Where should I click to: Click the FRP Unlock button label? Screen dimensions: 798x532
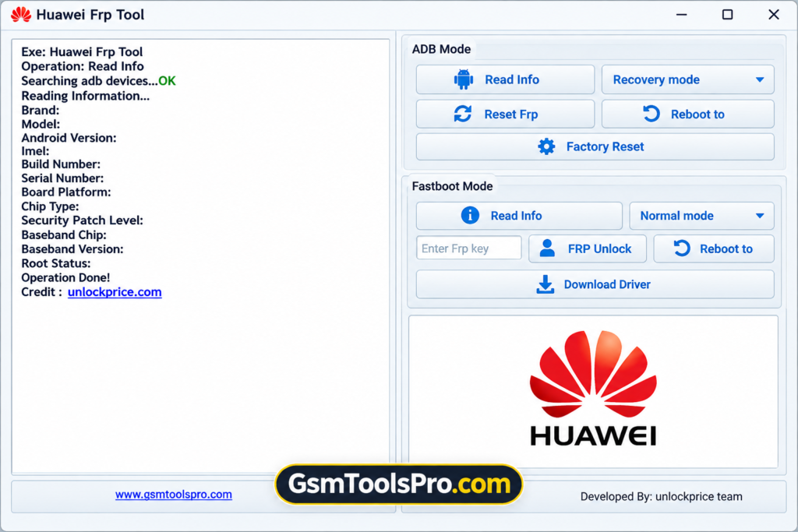coord(599,248)
